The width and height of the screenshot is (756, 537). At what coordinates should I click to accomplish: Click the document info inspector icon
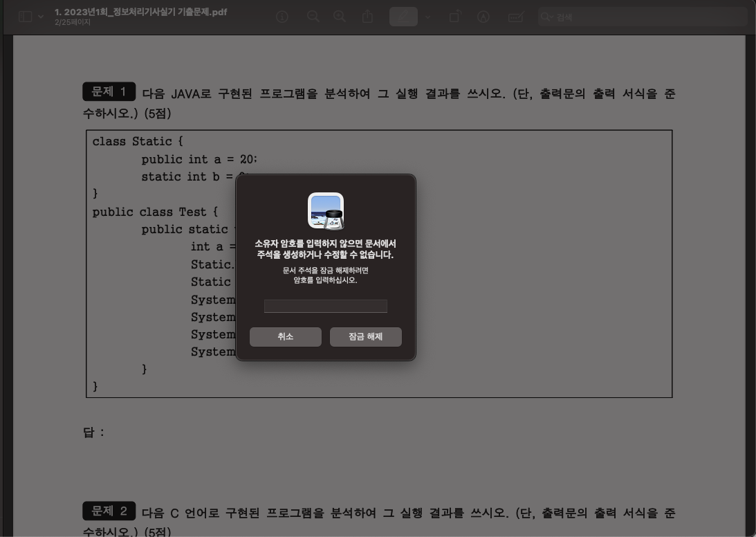point(282,17)
